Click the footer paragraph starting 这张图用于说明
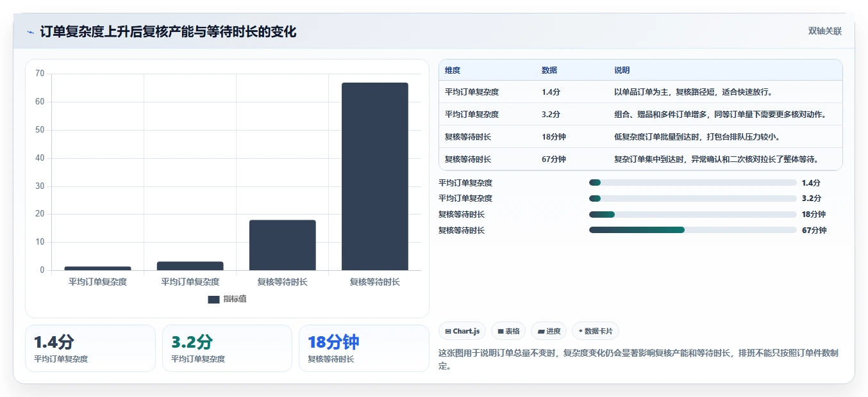868x397 pixels. [638, 360]
